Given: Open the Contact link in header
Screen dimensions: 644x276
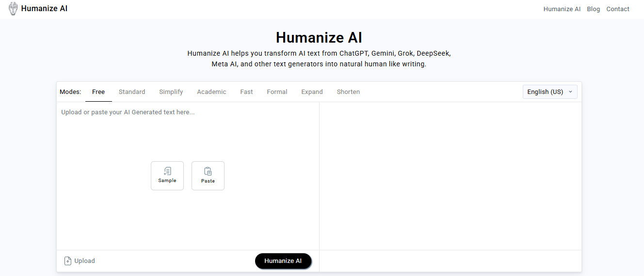Looking at the screenshot, I should click(x=618, y=9).
